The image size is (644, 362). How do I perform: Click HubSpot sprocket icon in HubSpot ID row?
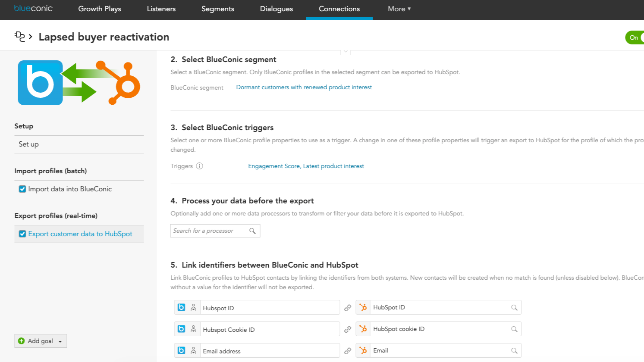363,307
